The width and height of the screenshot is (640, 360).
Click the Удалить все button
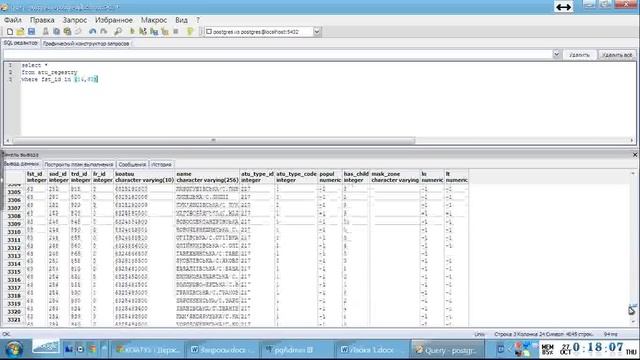coord(617,55)
